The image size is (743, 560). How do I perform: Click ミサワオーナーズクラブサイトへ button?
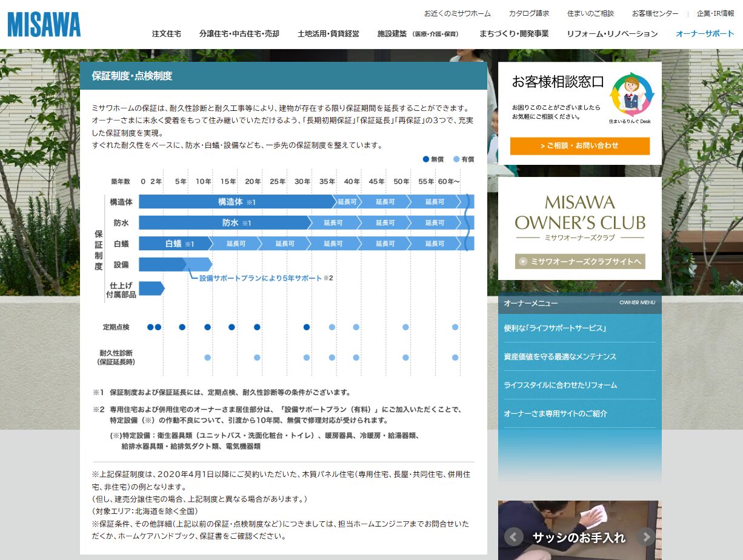[580, 262]
